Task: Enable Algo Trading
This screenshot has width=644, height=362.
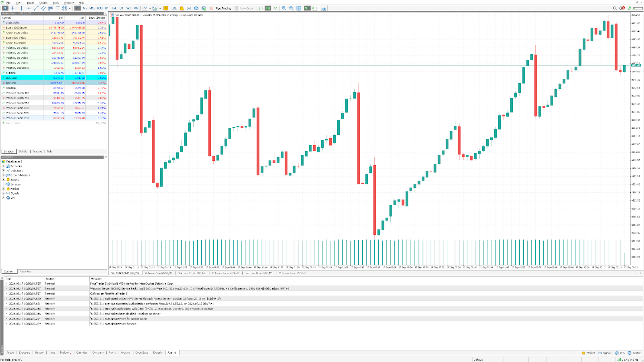Action: (219, 8)
